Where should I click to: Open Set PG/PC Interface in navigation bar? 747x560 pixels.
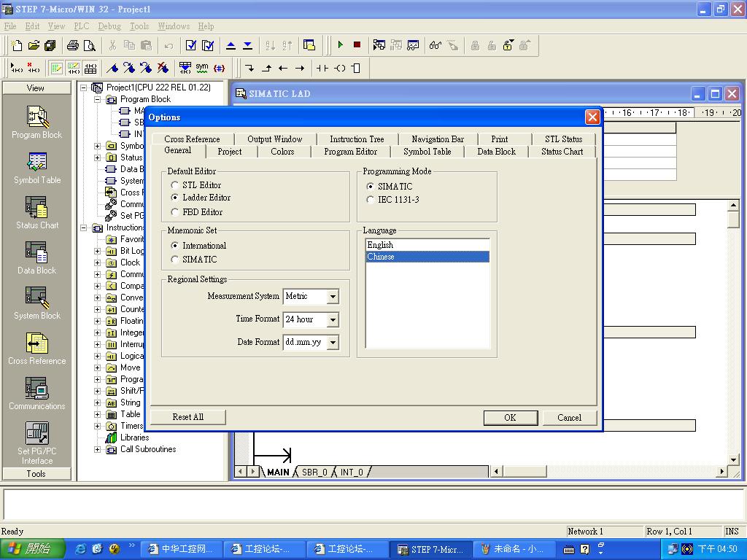[x=36, y=443]
